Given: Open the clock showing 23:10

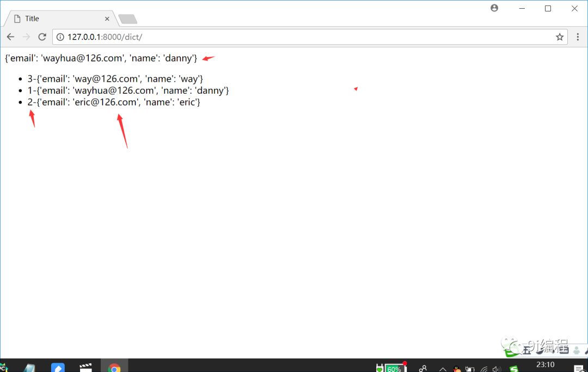Looking at the screenshot, I should [545, 365].
